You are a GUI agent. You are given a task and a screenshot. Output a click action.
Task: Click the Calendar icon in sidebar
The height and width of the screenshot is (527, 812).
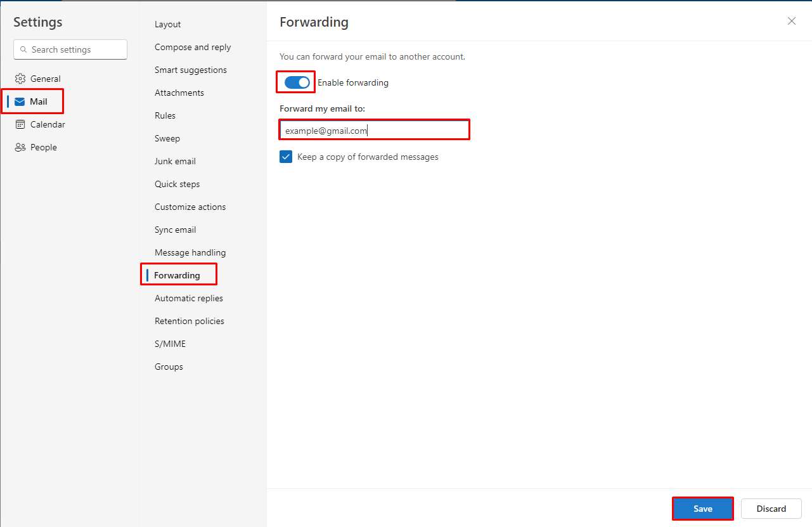pyautogui.click(x=20, y=124)
